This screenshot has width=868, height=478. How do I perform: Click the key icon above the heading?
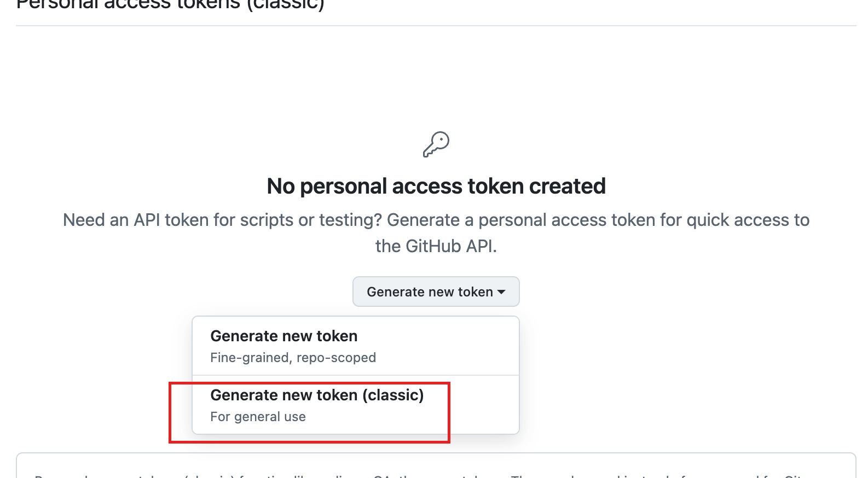click(436, 144)
